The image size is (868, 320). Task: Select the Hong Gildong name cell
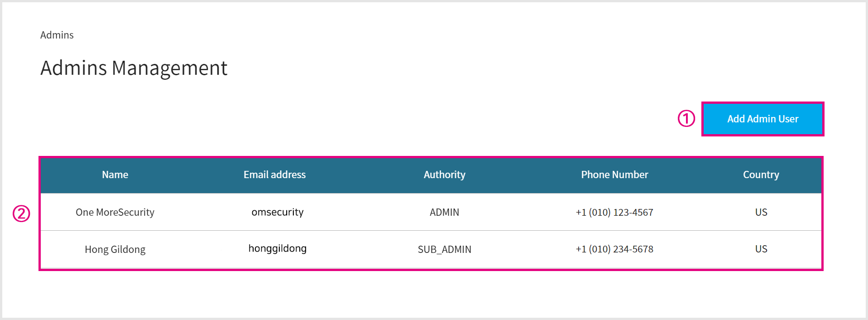[115, 249]
